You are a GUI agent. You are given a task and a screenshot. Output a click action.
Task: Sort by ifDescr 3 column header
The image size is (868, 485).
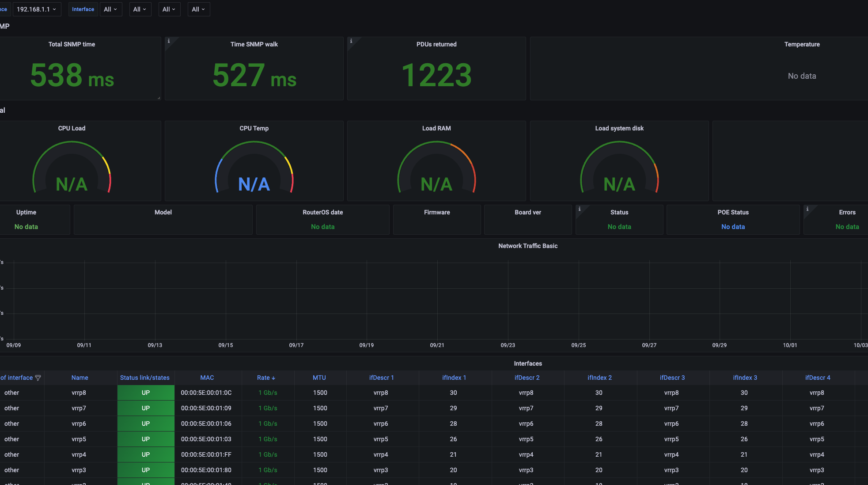pos(672,378)
